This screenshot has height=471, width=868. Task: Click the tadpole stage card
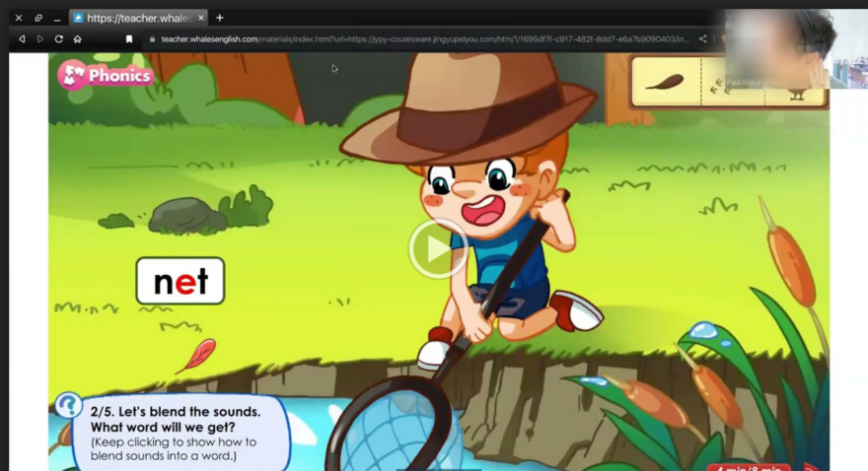click(x=666, y=82)
